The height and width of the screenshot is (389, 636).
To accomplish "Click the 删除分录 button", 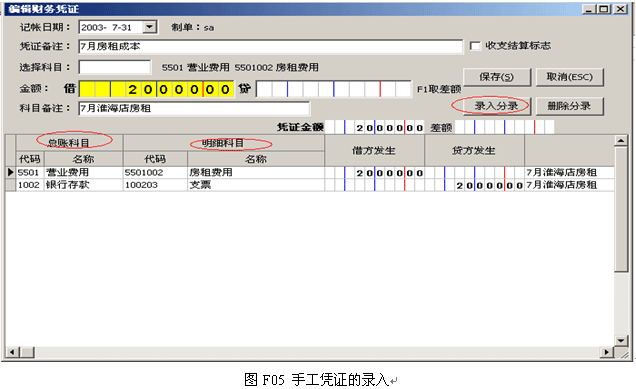I will point(569,106).
